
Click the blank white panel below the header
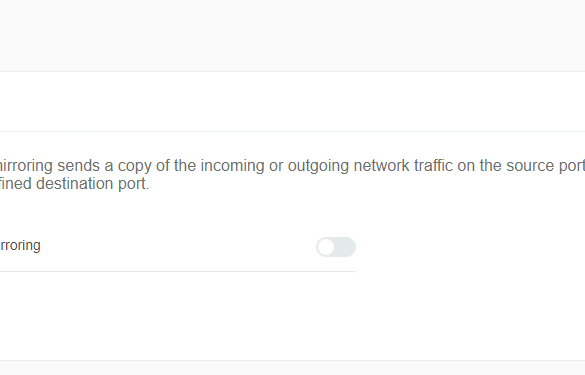(292, 101)
